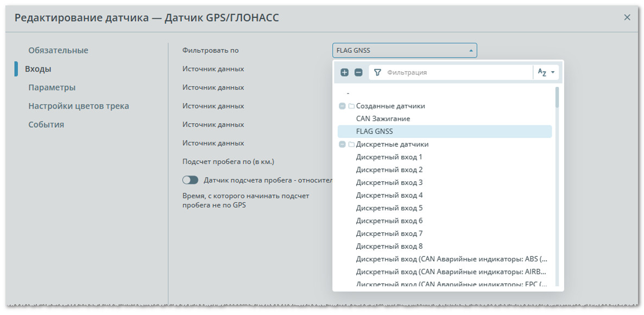644x315 pixels.
Task: Click the collapse-all minus icon
Action: click(358, 72)
